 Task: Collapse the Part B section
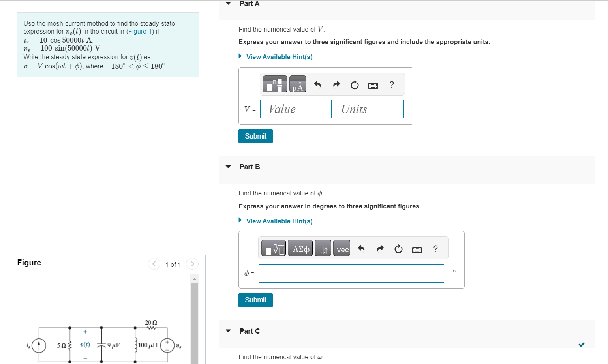tap(228, 167)
